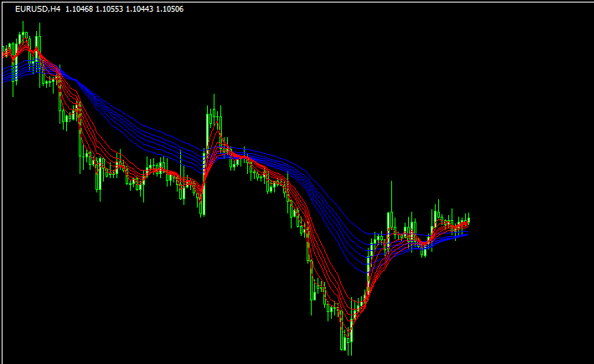The width and height of the screenshot is (594, 364).
Task: Select the right end of the blue ribbon
Action: click(466, 233)
